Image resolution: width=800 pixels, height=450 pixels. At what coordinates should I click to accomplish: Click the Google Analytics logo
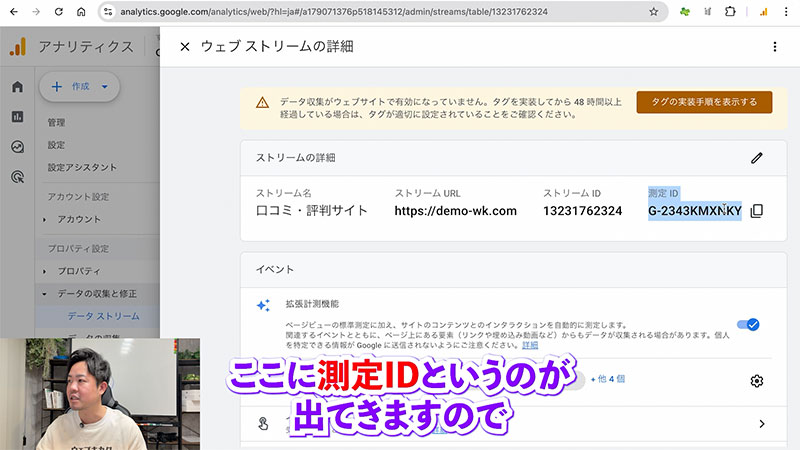(18, 47)
